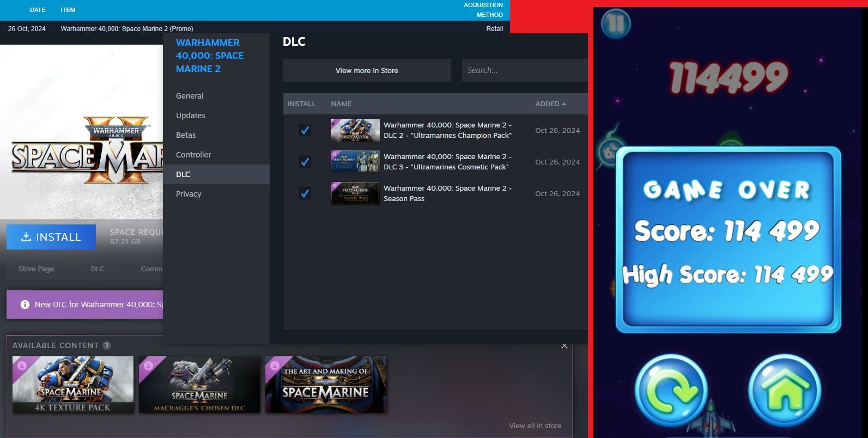Click the Season Pass DLC thumbnail
Viewport: 868px width, 438px height.
click(x=355, y=193)
